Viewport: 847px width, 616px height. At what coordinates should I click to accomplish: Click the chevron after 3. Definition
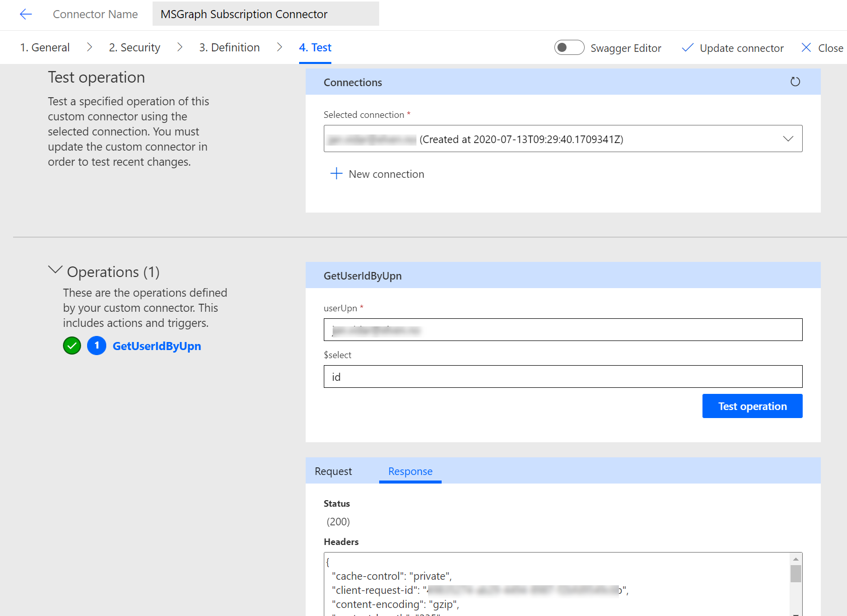pyautogui.click(x=279, y=47)
